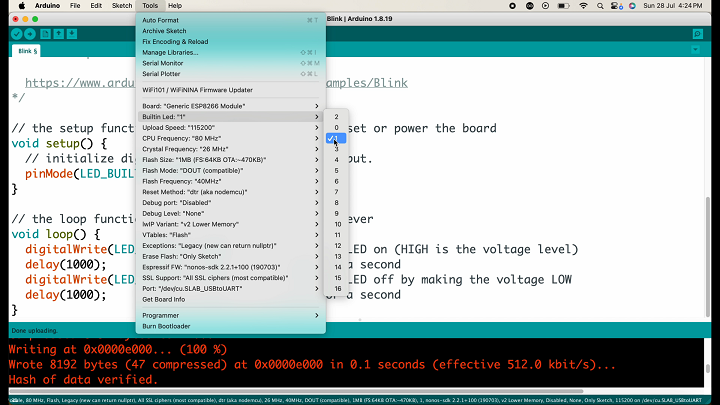Expand the Reset Method submenu
This screenshot has height=405, width=720.
[x=231, y=192]
